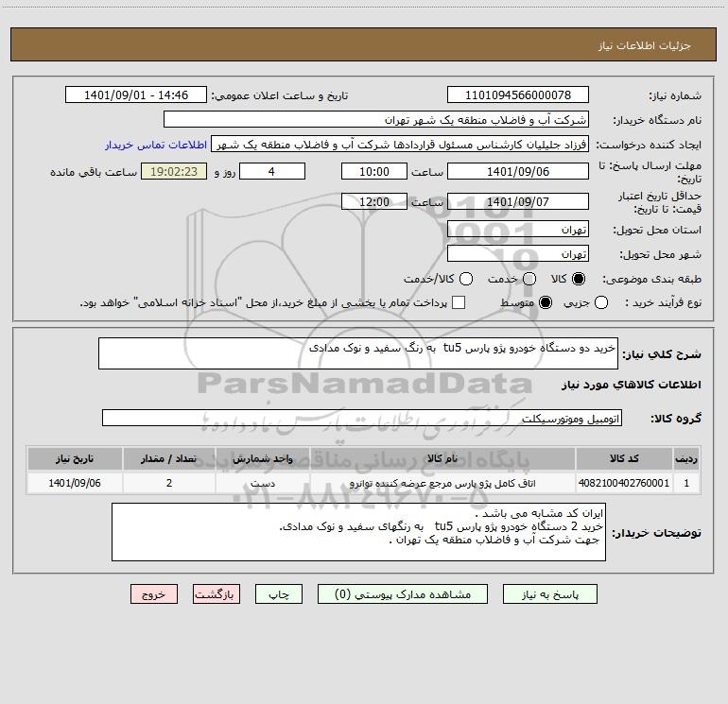The width and height of the screenshot is (728, 704).
Task: Click the کد کالا column header
Action: pos(624,458)
